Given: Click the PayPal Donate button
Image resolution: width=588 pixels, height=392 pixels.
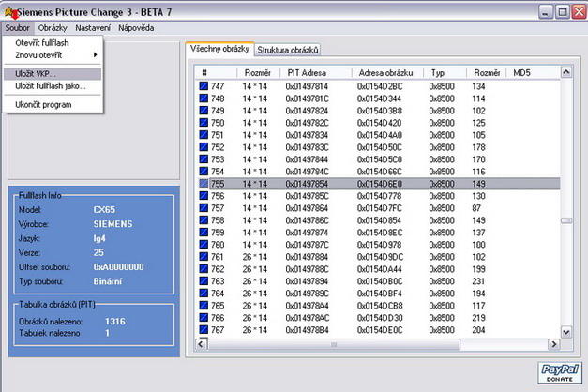Looking at the screenshot, I should pyautogui.click(x=560, y=372).
